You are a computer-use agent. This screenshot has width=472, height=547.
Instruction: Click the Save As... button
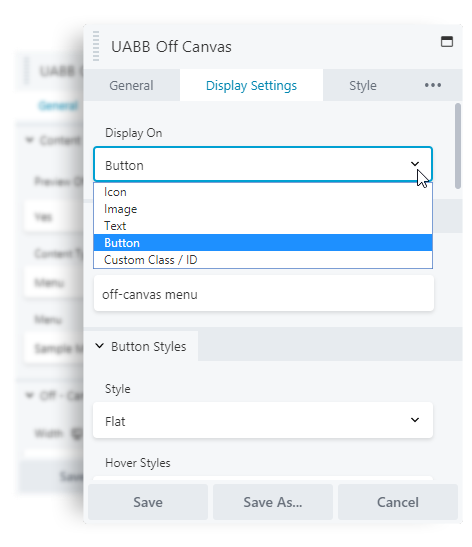click(x=273, y=502)
